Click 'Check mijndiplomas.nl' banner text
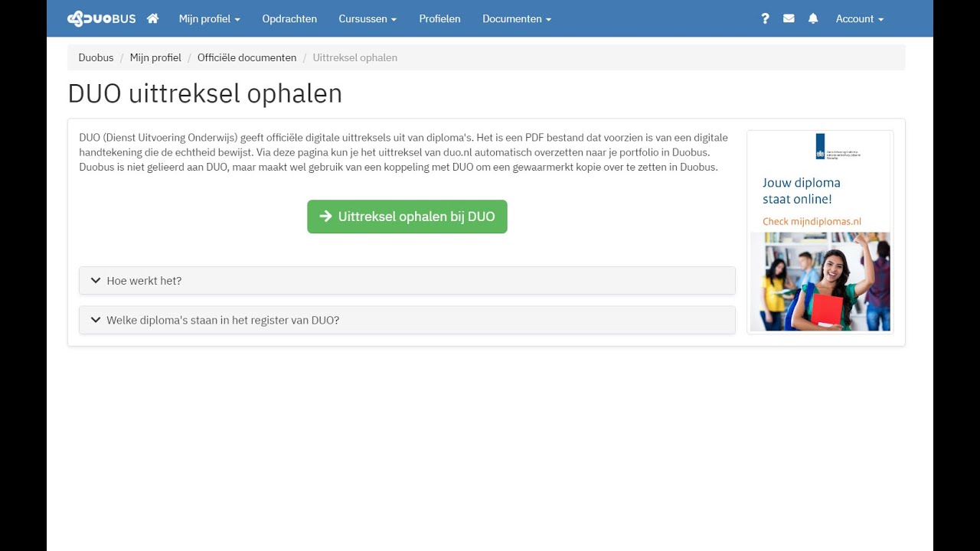This screenshot has width=980, height=551. [x=812, y=222]
